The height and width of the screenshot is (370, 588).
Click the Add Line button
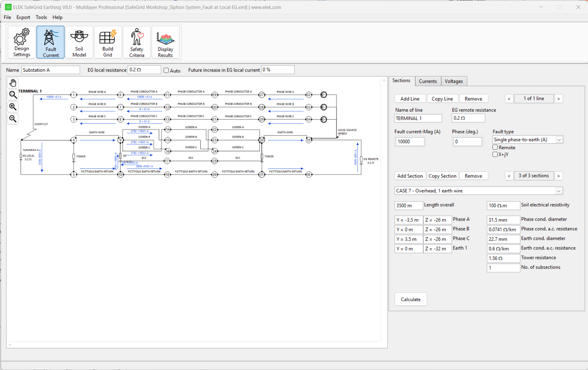click(x=410, y=99)
